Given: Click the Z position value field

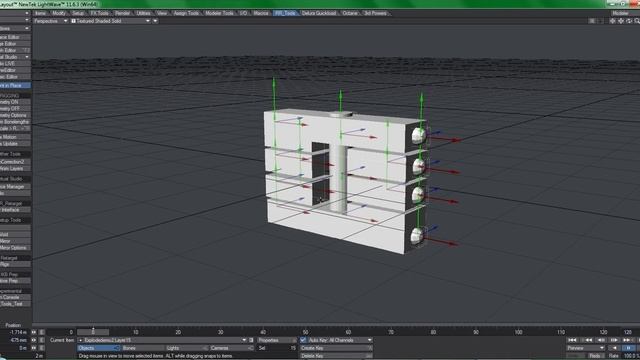Looking at the screenshot, I should click(x=15, y=348).
